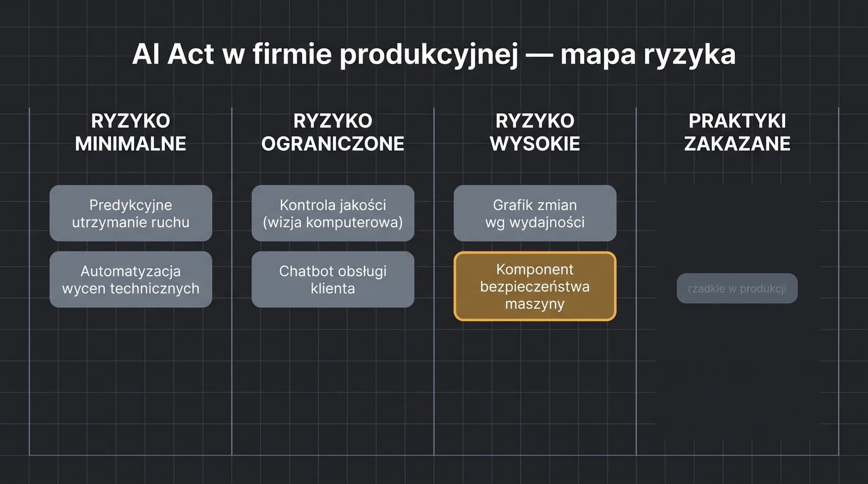The width and height of the screenshot is (868, 484).
Task: Choose the "Grafik zmian wg wydajności" card
Action: coord(535,213)
